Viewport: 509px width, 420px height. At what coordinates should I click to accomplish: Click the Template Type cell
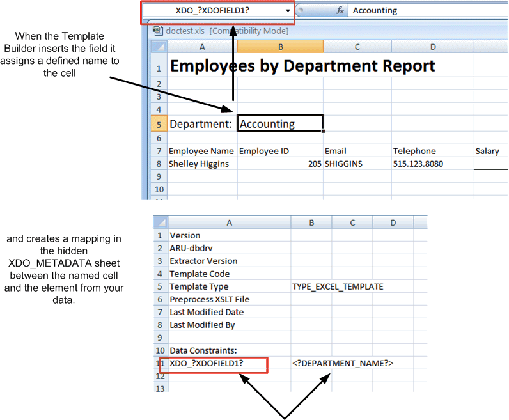point(230,286)
